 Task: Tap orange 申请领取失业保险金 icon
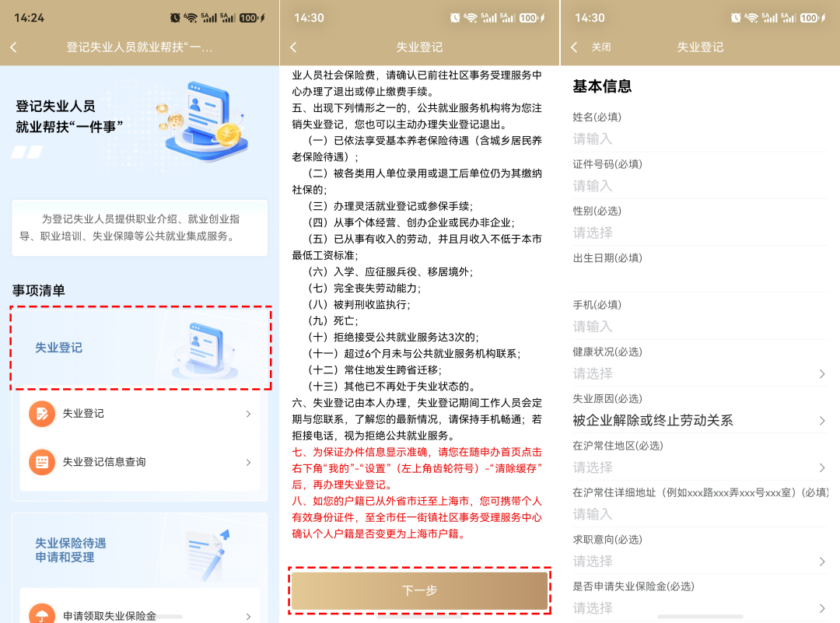tap(42, 615)
